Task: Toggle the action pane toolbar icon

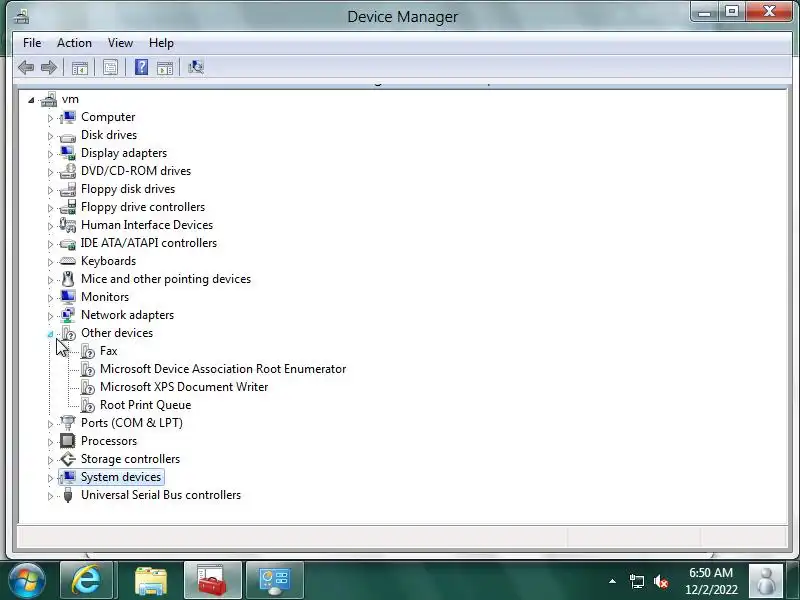Action: (165, 67)
